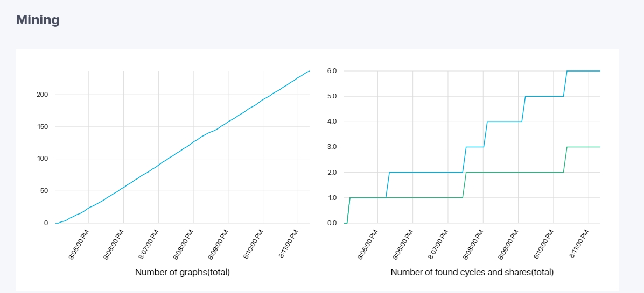Click the Number of found cycles and shares(total) title
The image size is (644, 293).
point(472,272)
